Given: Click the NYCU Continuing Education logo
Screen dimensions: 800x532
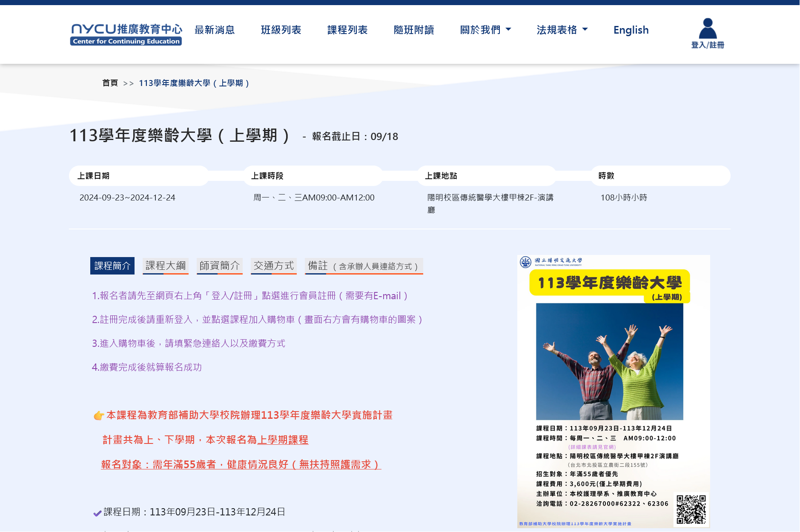Looking at the screenshot, I should coord(126,34).
